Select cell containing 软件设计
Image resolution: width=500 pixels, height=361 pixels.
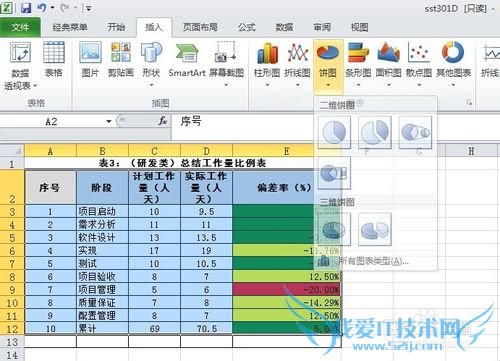pyautogui.click(x=102, y=238)
